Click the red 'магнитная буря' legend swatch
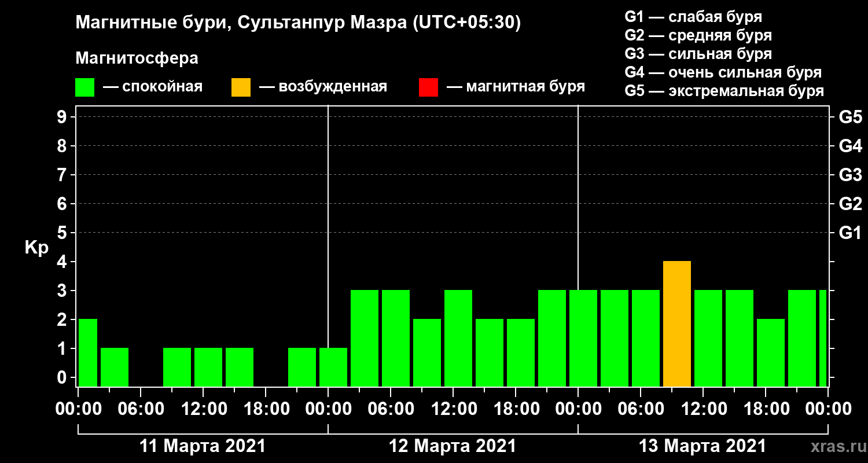Image resolution: width=868 pixels, height=463 pixels. pyautogui.click(x=428, y=87)
